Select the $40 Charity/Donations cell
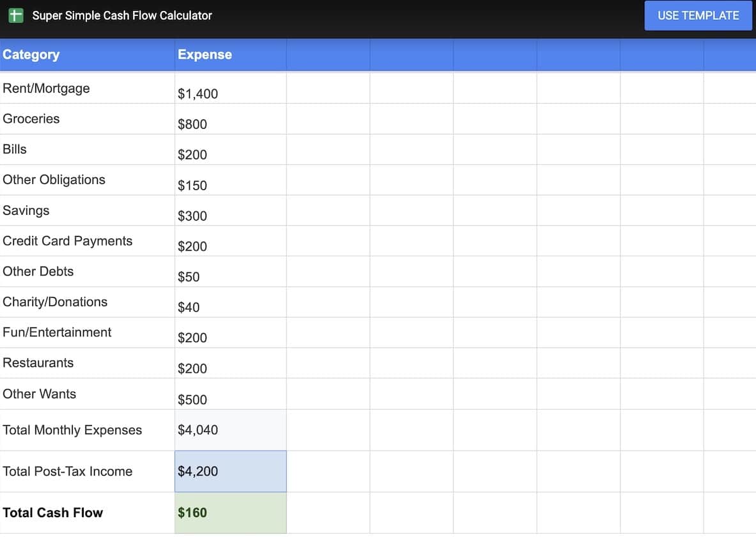Image resolution: width=756 pixels, height=537 pixels. point(231,302)
